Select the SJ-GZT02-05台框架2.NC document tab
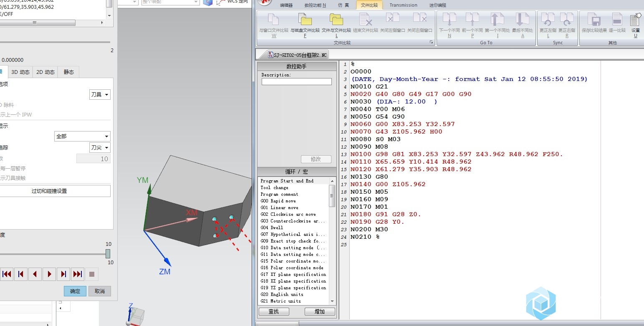 [x=297, y=55]
